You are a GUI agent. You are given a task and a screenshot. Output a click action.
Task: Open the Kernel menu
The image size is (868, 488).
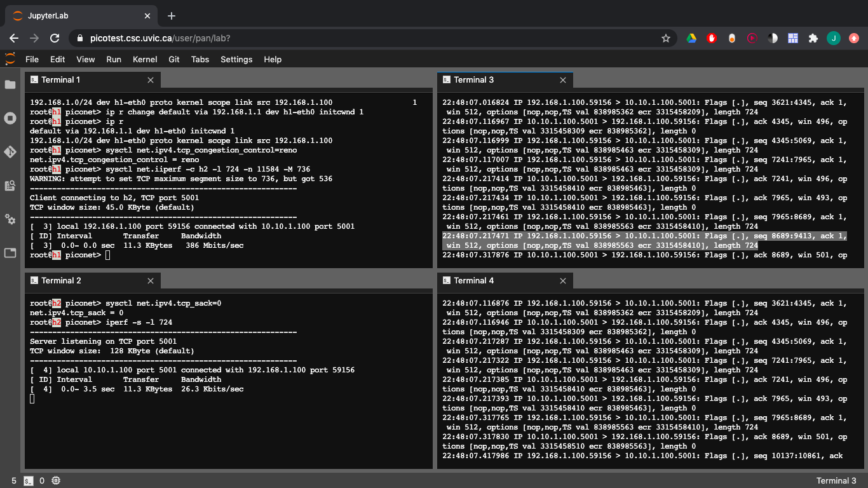pos(145,59)
